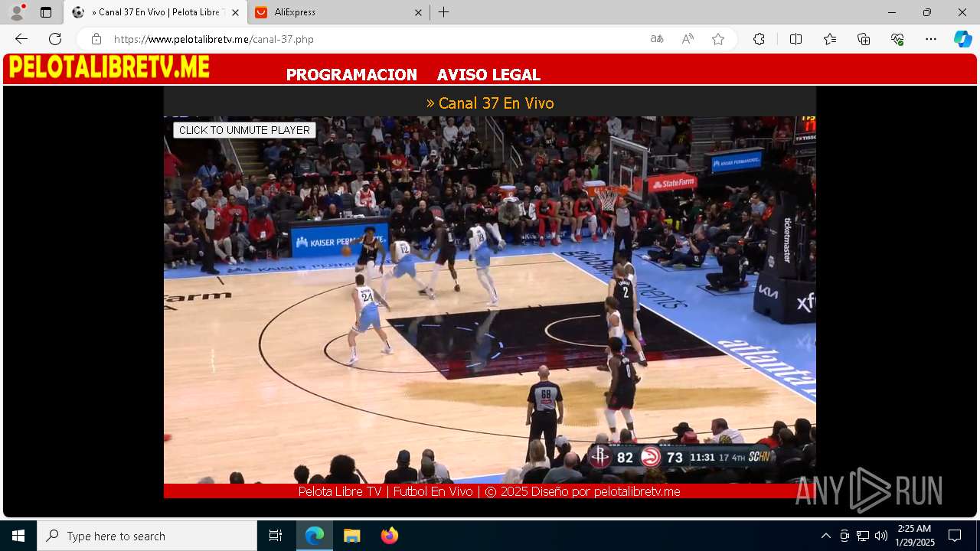The height and width of the screenshot is (551, 980).
Task: Switch to the Canal 37 En Vivo tab
Action: coord(155,12)
